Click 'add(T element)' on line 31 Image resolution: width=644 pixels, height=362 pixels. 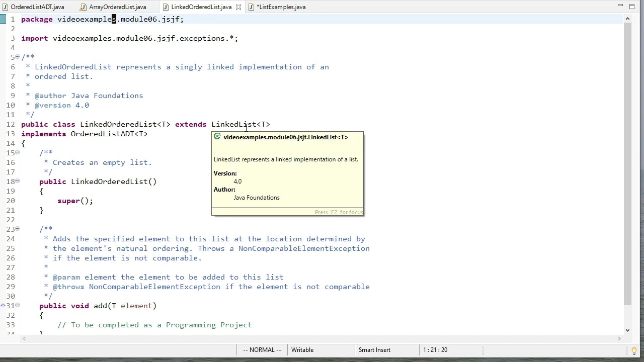125,306
